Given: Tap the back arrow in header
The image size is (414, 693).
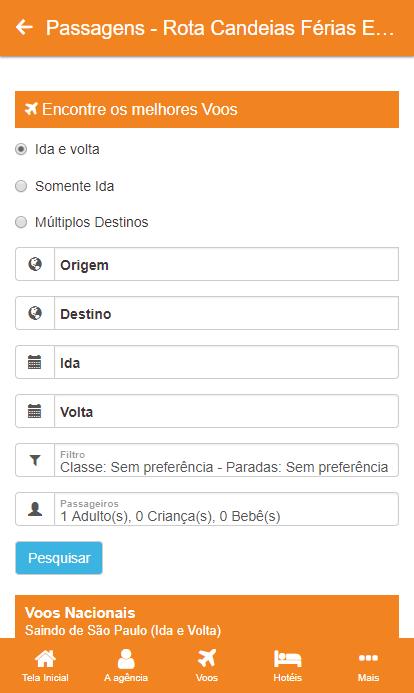Looking at the screenshot, I should click(24, 27).
